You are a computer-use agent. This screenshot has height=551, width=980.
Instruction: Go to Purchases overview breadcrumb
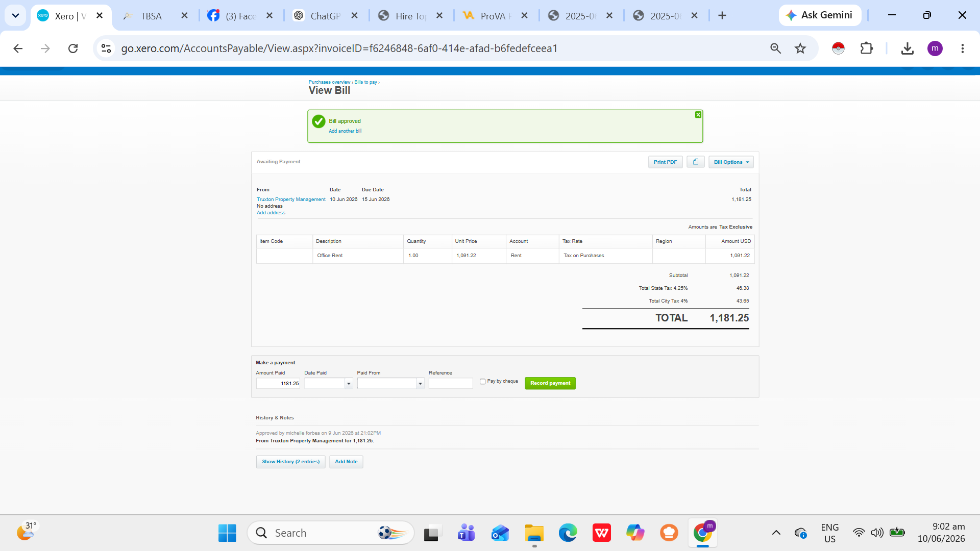pos(329,82)
